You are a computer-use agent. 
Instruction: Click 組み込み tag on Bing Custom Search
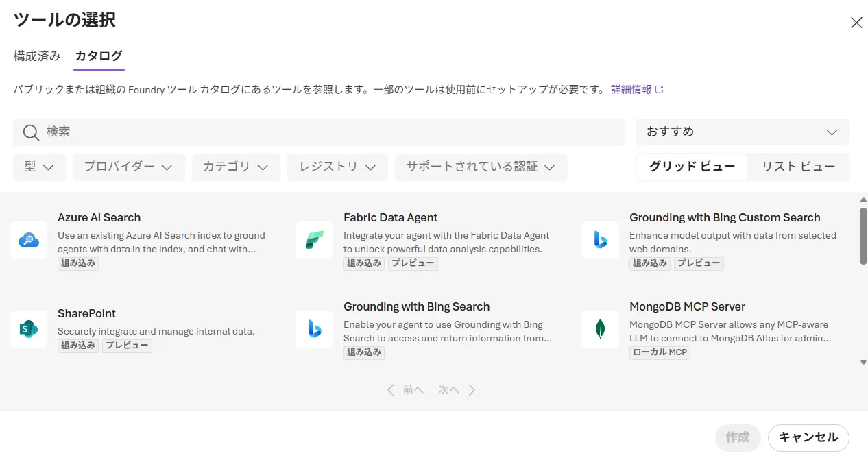(x=650, y=263)
